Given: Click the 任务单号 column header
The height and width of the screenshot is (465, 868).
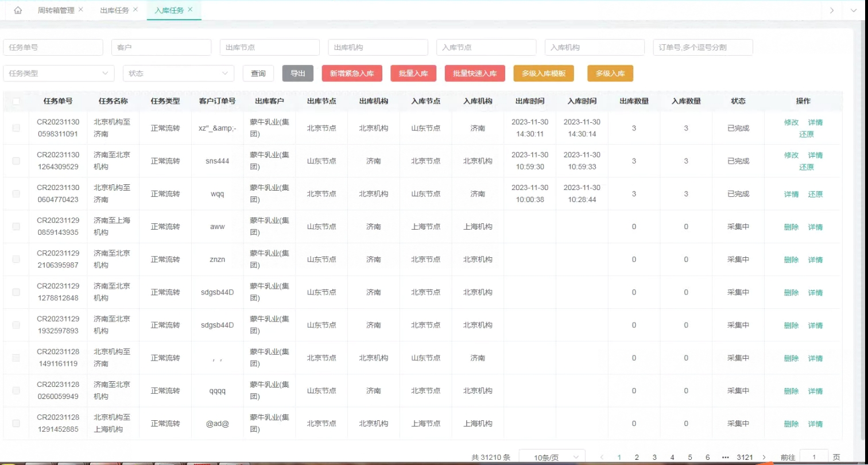Looking at the screenshot, I should (x=58, y=101).
